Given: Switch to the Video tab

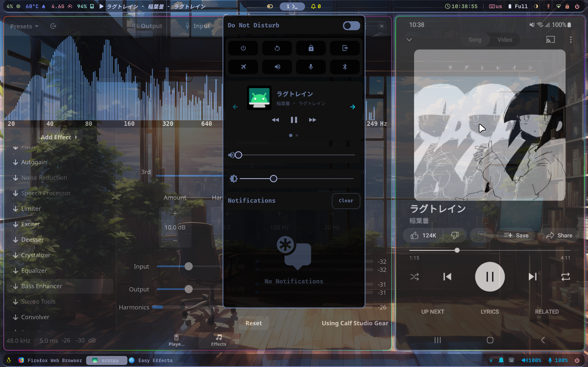Looking at the screenshot, I should pos(505,40).
